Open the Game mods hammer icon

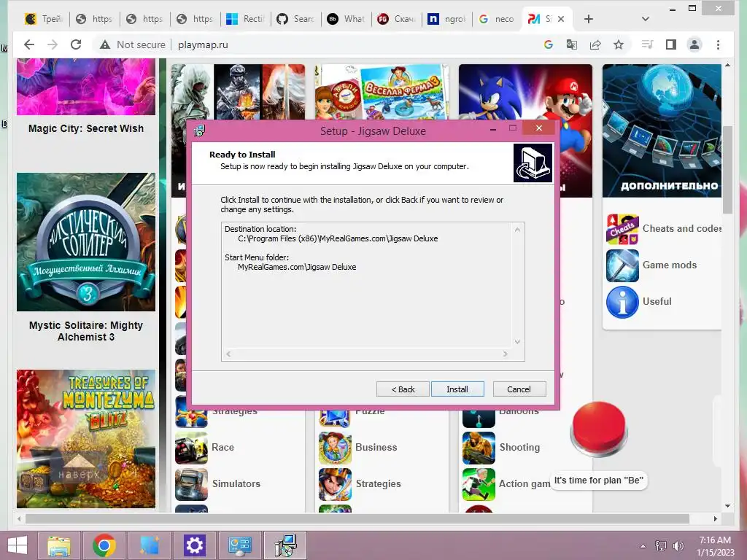tap(622, 265)
